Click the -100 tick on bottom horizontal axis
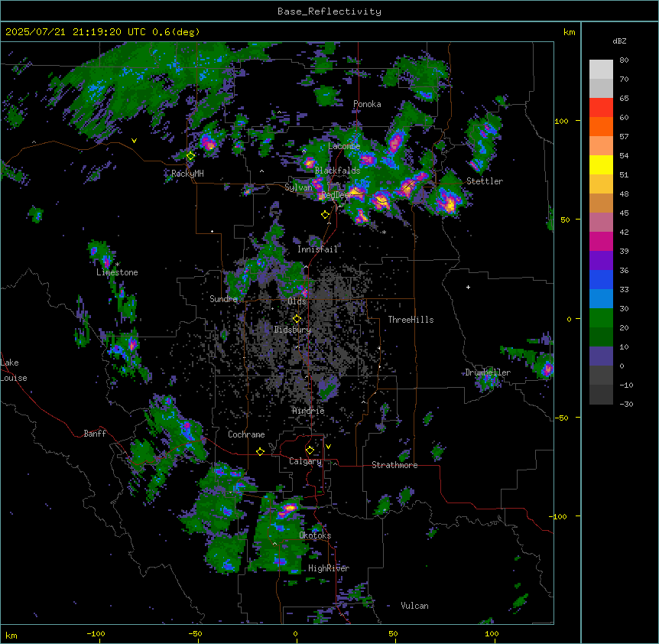659x644 pixels. point(96,633)
